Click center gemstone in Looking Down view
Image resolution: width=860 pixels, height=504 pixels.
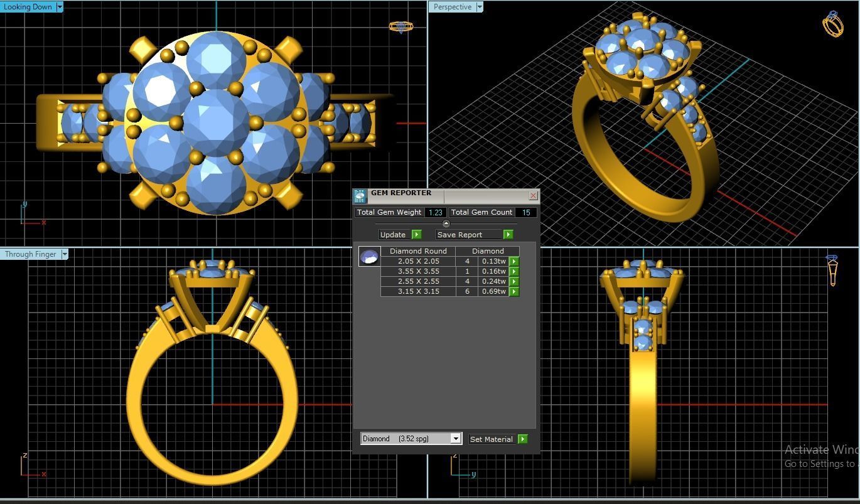tap(217, 123)
